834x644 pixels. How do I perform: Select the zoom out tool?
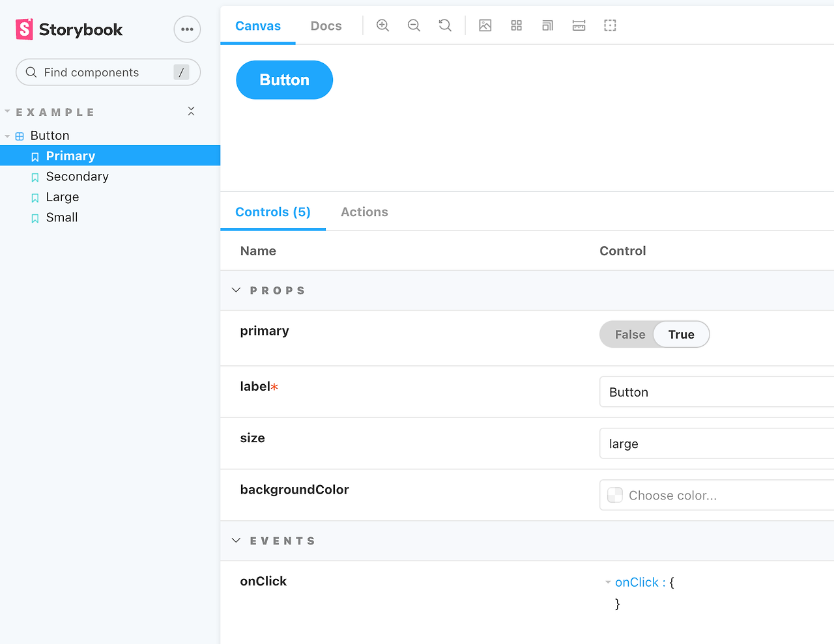(414, 25)
